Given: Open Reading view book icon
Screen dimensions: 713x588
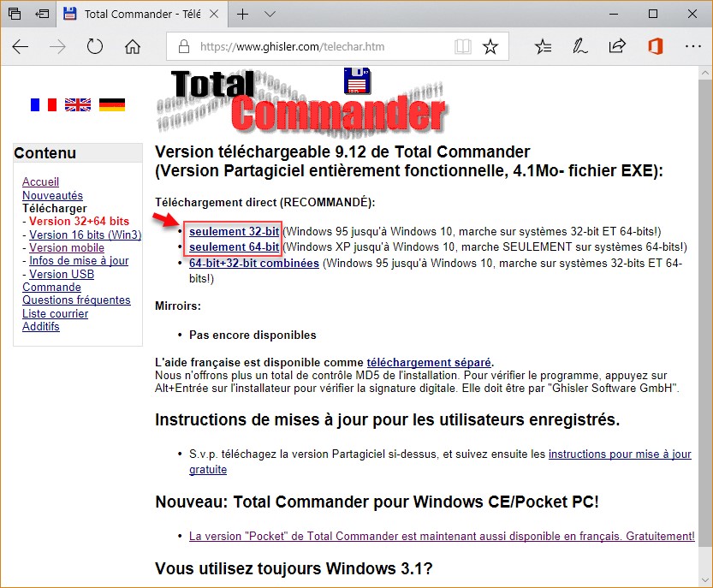Looking at the screenshot, I should (462, 46).
